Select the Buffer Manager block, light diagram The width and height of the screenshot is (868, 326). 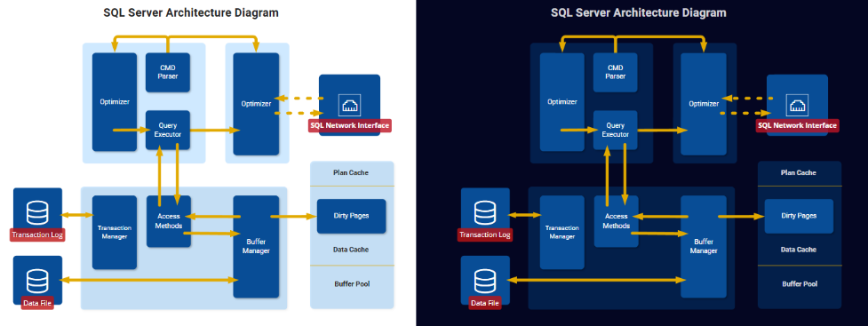click(256, 246)
